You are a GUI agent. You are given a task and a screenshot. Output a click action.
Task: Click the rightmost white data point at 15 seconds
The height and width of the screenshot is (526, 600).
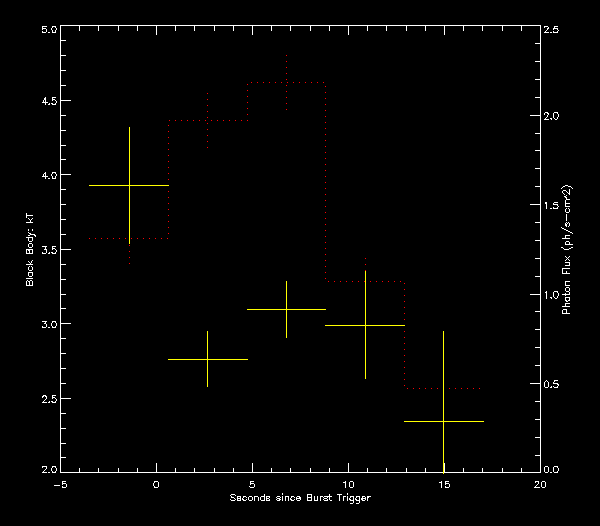point(443,421)
